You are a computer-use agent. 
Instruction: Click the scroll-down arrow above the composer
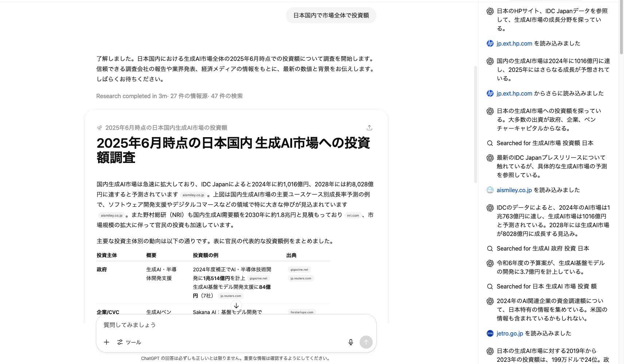[236, 306]
